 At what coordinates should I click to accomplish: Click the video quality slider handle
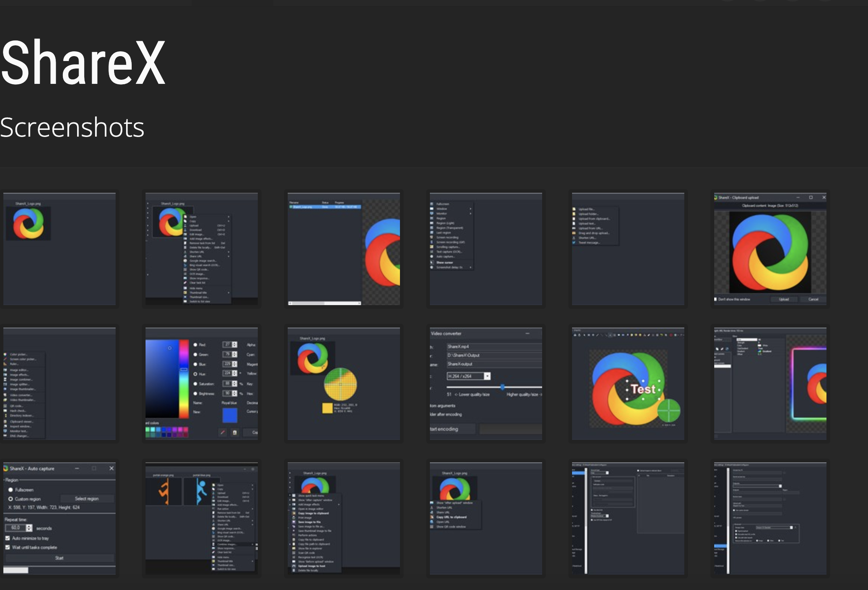[x=502, y=387]
